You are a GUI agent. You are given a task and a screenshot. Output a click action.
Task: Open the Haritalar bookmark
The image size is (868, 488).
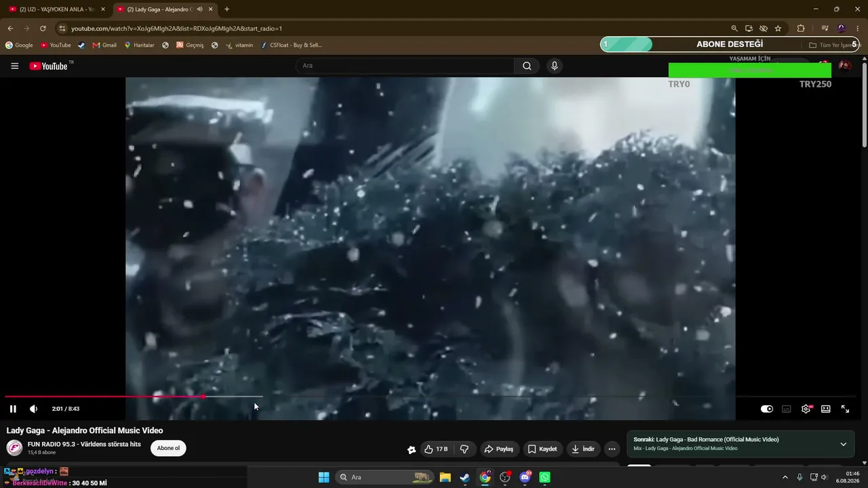click(x=139, y=45)
